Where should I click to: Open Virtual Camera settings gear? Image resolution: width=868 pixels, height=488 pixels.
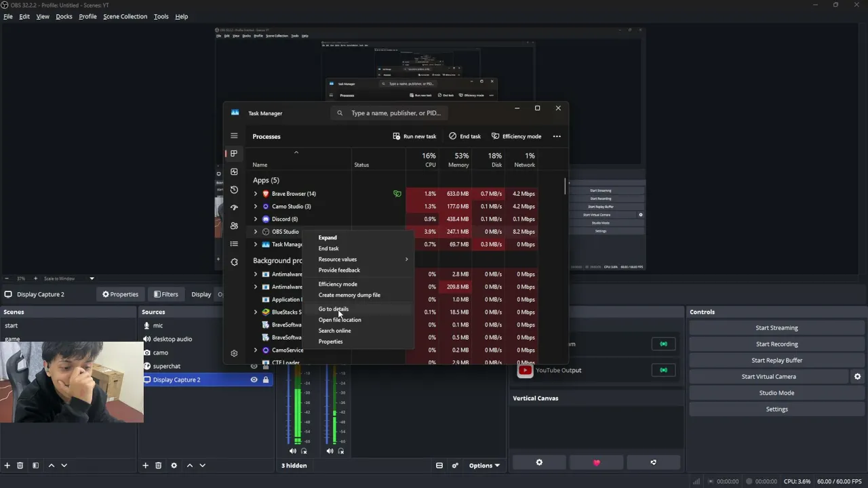coord(857,377)
